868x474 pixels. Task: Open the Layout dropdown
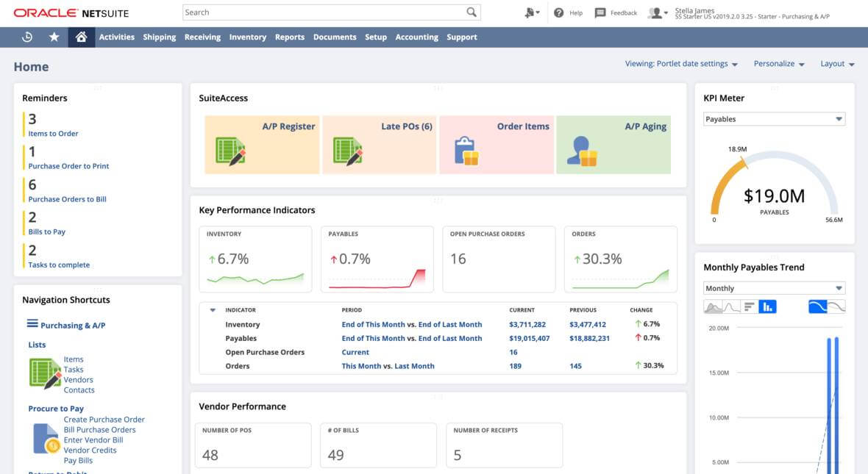pos(838,64)
